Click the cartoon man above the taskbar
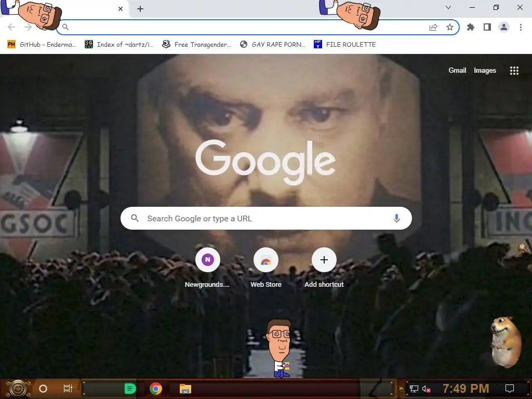The image size is (532, 399). coord(280,349)
